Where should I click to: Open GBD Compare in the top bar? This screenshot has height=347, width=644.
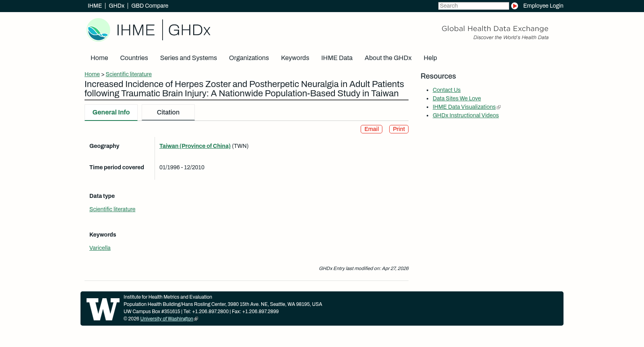[150, 6]
